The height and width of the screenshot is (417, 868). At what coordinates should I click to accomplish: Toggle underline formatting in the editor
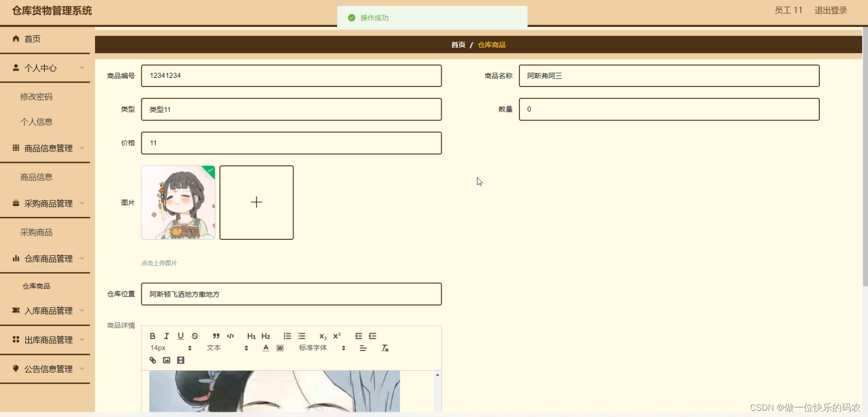[x=180, y=336]
